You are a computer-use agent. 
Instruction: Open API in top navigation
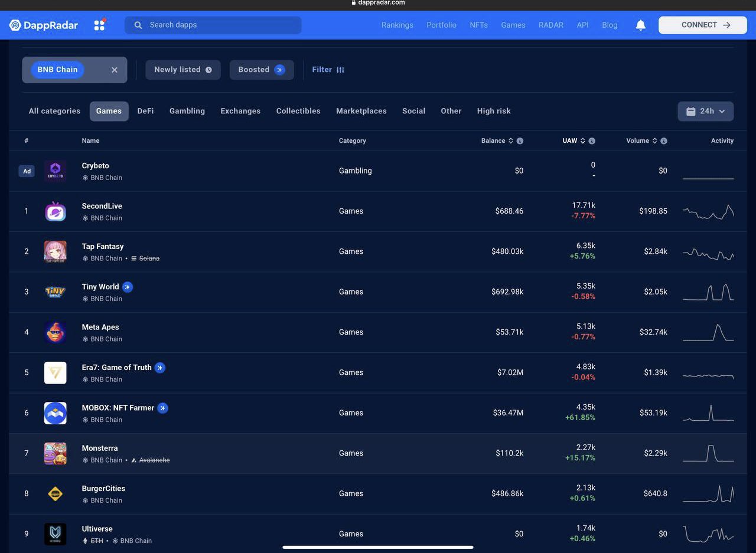click(x=583, y=25)
